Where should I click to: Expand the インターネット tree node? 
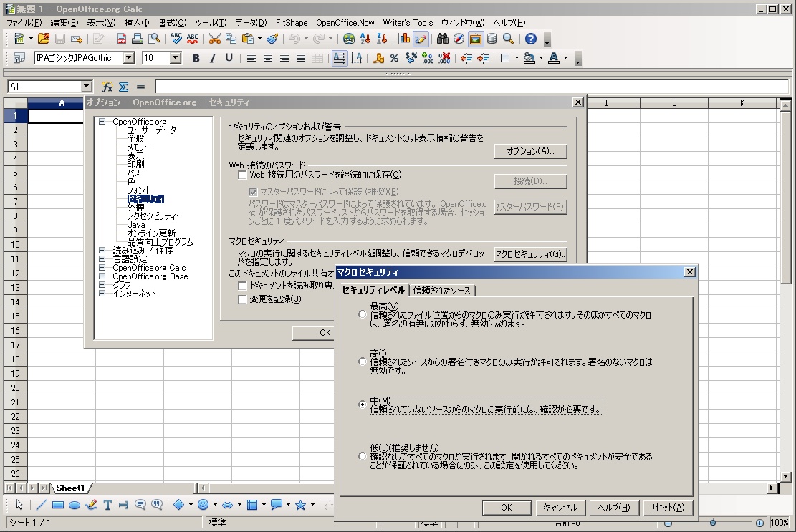point(102,293)
